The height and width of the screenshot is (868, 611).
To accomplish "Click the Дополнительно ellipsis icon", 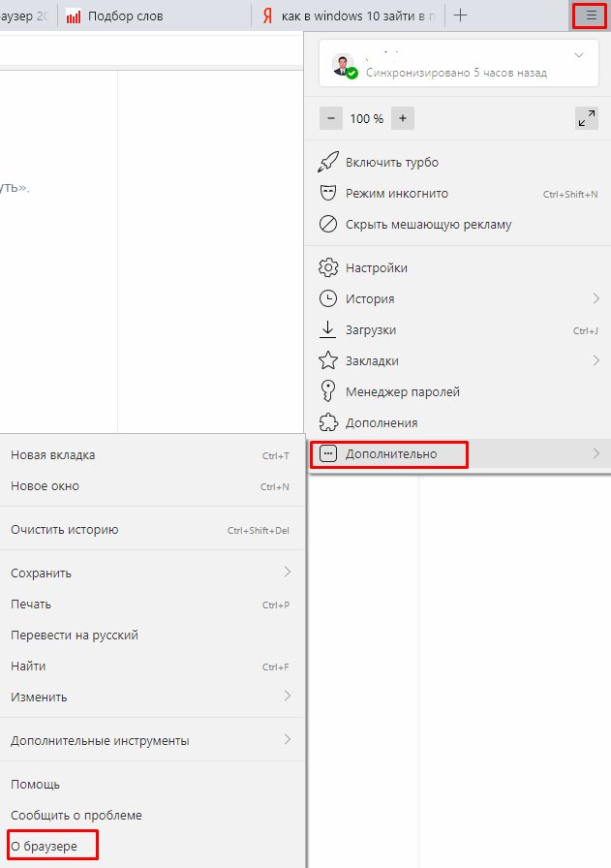I will tap(328, 454).
